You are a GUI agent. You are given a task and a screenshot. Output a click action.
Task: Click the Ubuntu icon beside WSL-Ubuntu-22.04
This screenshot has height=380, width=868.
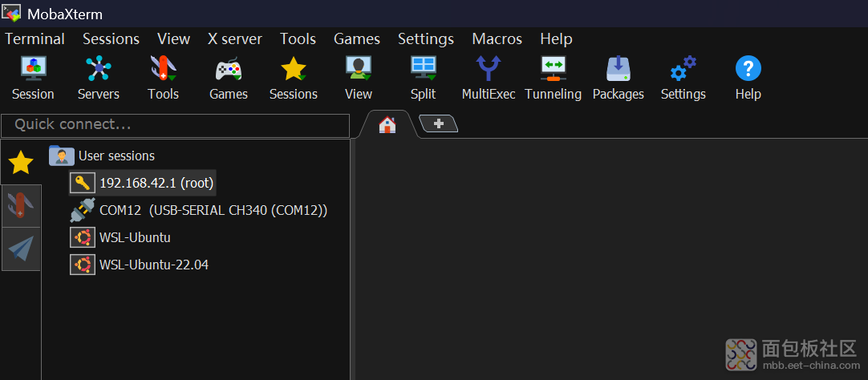[x=83, y=265]
